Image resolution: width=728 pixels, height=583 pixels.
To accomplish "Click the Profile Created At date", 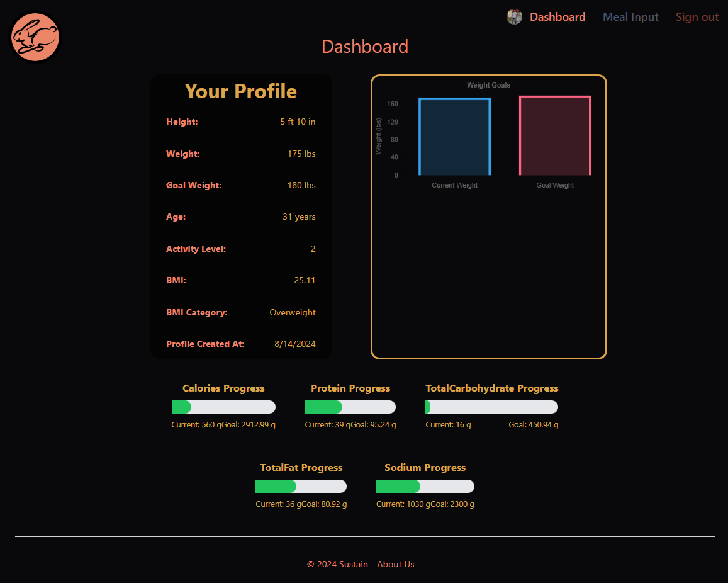I will click(x=295, y=344).
